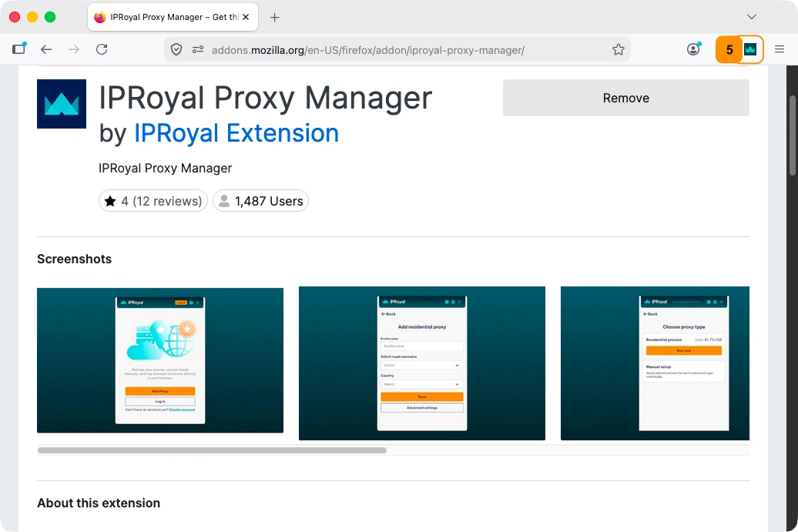Click the screenshots horizontal scrollbar

click(x=213, y=450)
